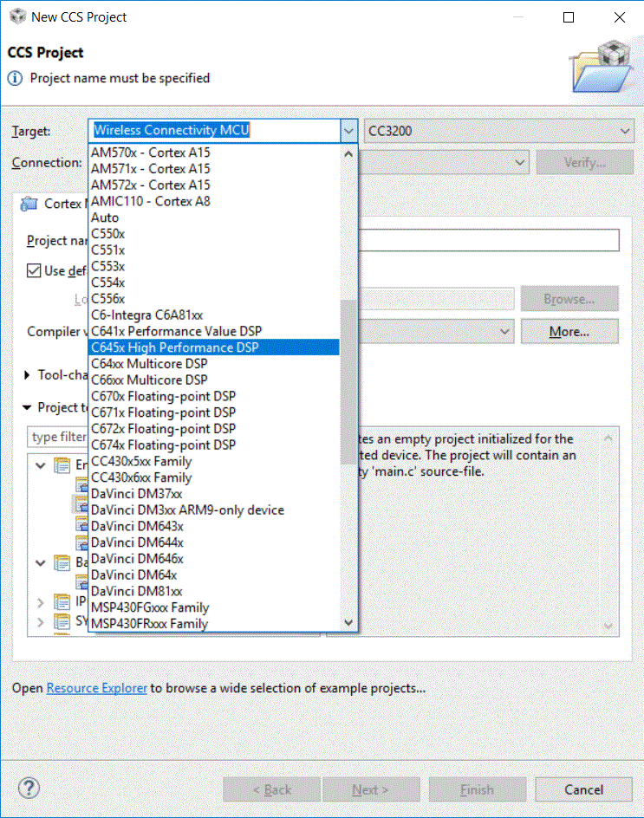Click the list scroll-up arrow
This screenshot has height=818, width=644.
[x=348, y=154]
